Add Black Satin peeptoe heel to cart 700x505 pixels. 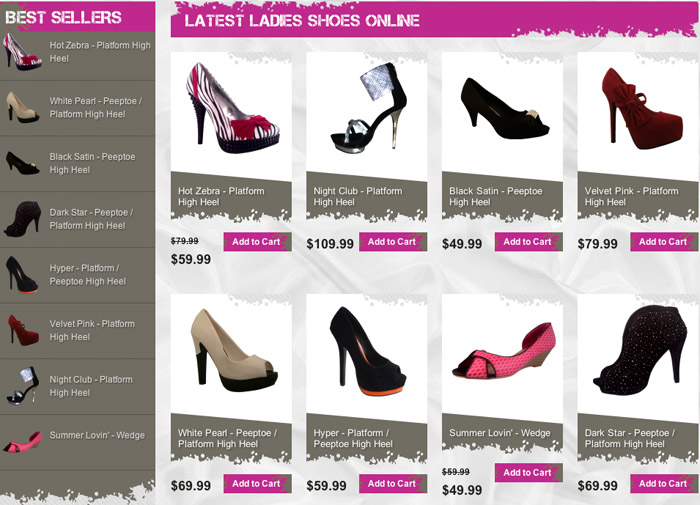pos(529,242)
